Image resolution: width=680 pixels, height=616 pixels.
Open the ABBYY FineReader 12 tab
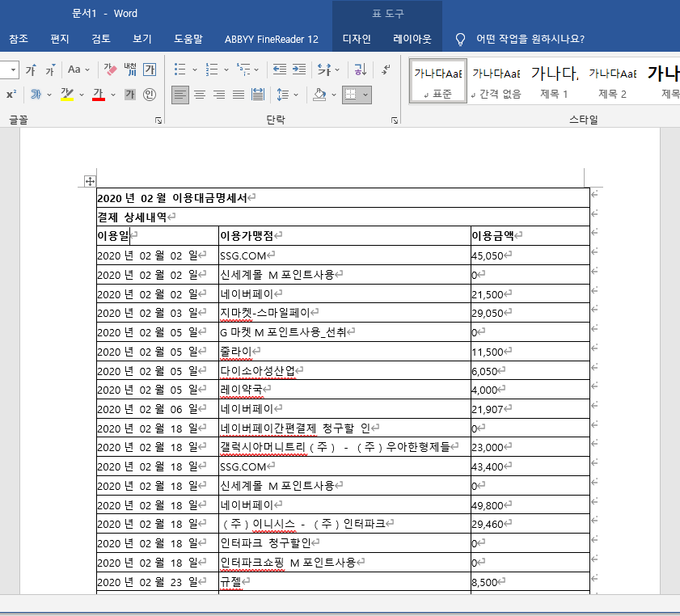272,39
